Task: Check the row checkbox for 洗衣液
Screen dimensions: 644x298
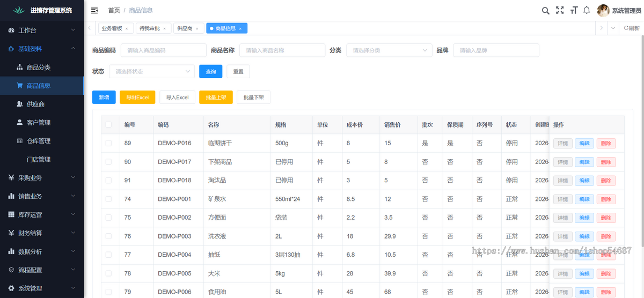Action: pos(108,236)
